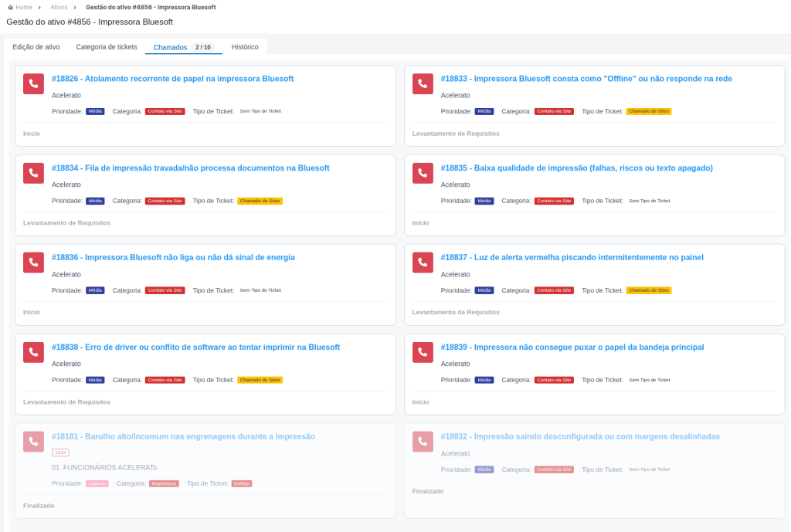Open ticket #18839 about bandeja principal
This screenshot has width=791, height=532.
click(572, 347)
